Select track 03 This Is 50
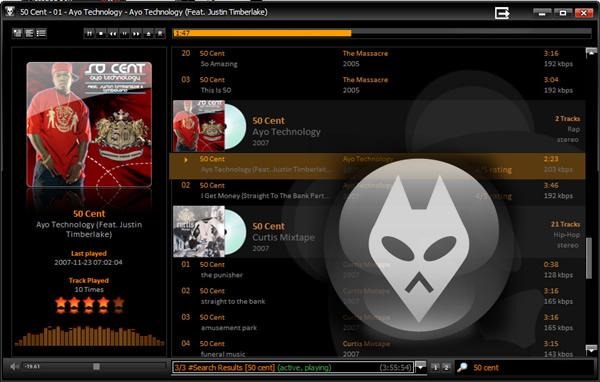 (x=377, y=85)
